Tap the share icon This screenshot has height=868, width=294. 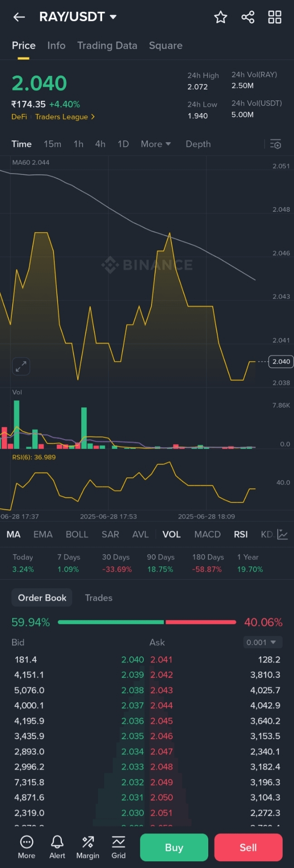click(x=248, y=17)
